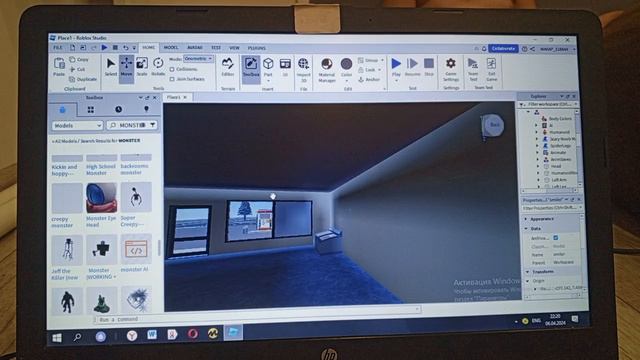
Task: Open Toolbox Inventory grid tab
Action: (x=91, y=109)
